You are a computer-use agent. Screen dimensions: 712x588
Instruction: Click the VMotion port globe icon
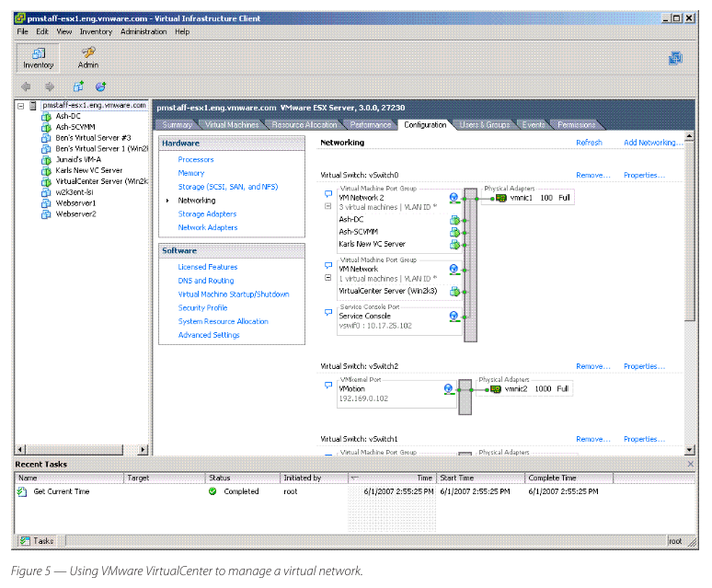[449, 389]
